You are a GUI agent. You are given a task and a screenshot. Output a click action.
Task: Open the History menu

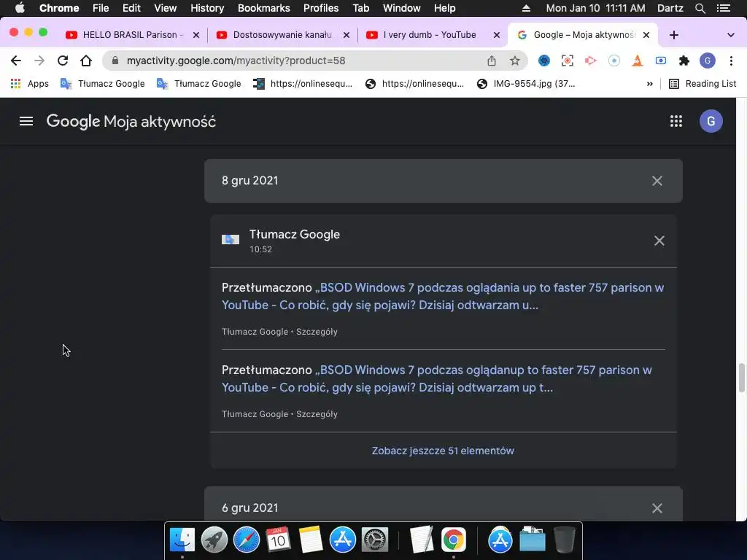pyautogui.click(x=207, y=8)
